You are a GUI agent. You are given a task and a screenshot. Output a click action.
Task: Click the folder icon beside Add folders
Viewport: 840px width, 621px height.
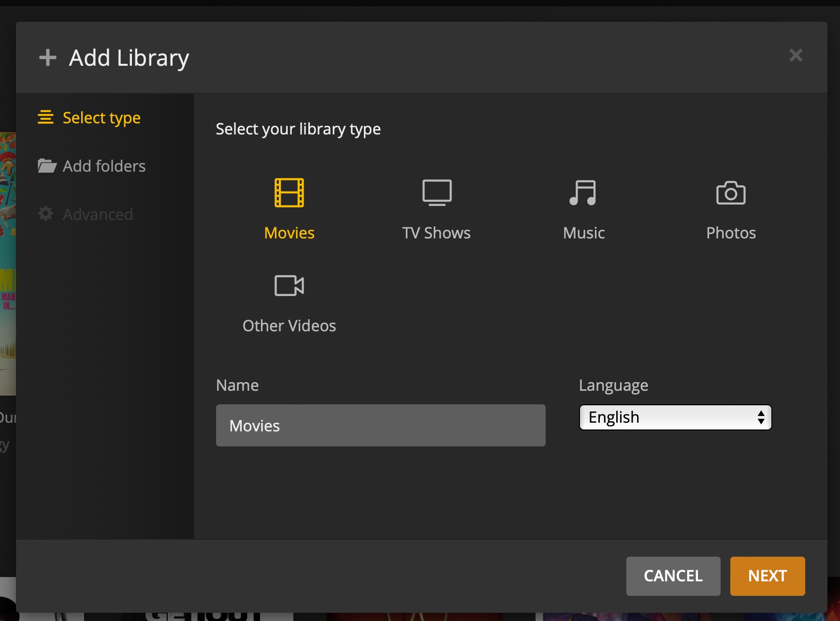pos(46,165)
